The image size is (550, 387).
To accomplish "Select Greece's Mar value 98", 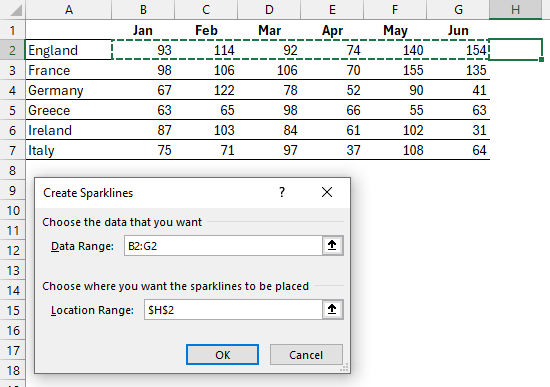I will [x=269, y=110].
